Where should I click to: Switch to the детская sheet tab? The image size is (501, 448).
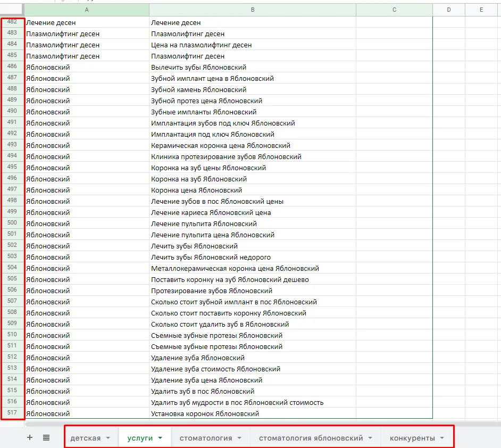click(85, 438)
